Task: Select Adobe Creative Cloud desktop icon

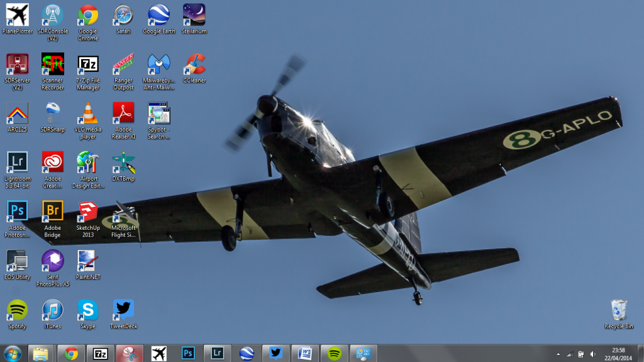Action: point(53,170)
